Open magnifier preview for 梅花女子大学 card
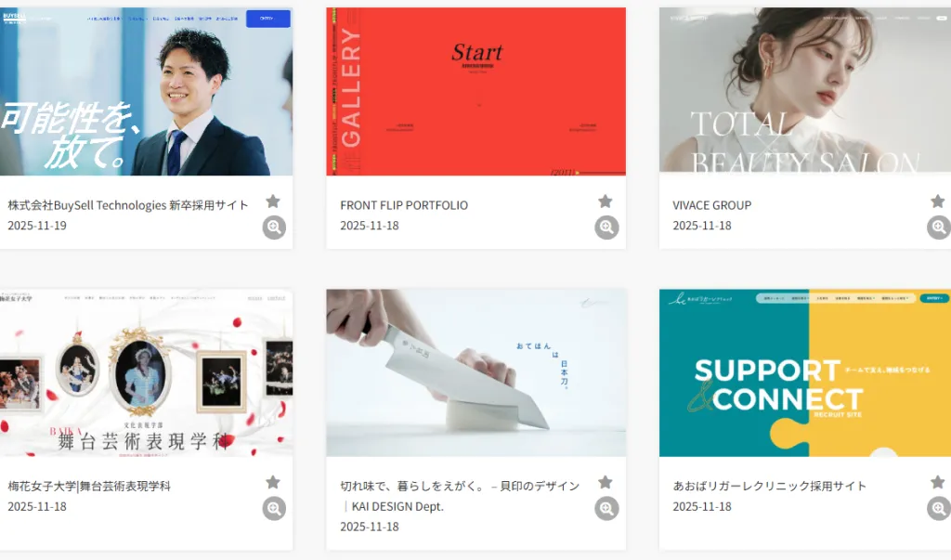The width and height of the screenshot is (951, 560). coord(274,508)
